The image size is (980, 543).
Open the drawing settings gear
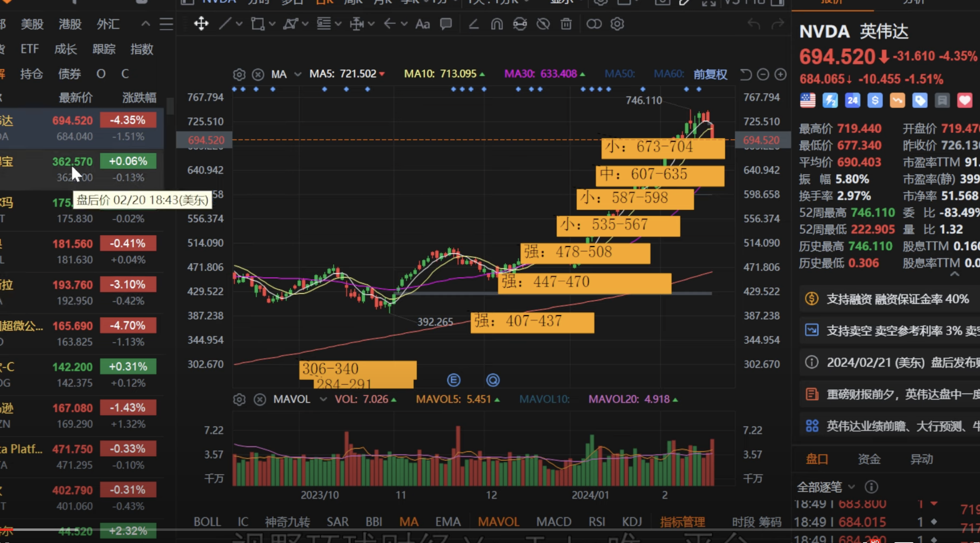tap(617, 24)
